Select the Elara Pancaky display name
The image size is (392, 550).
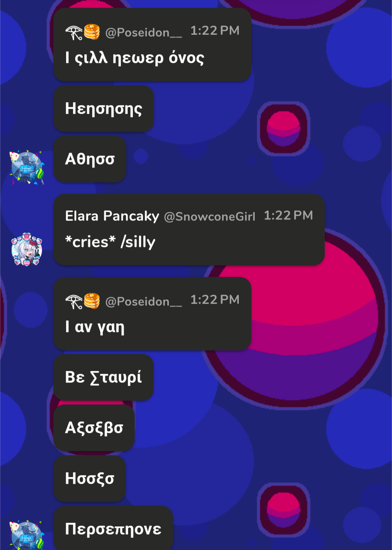112,216
